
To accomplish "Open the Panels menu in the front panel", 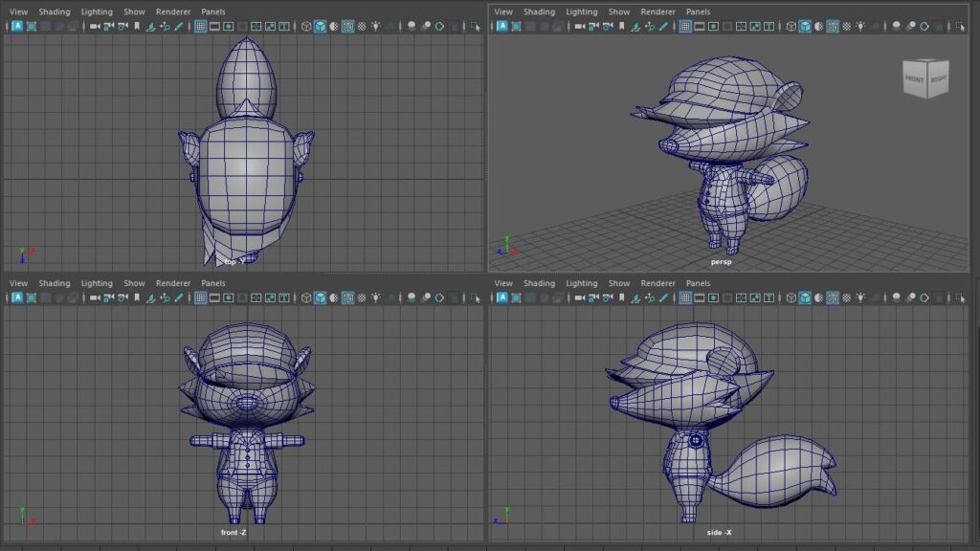I will (x=213, y=283).
